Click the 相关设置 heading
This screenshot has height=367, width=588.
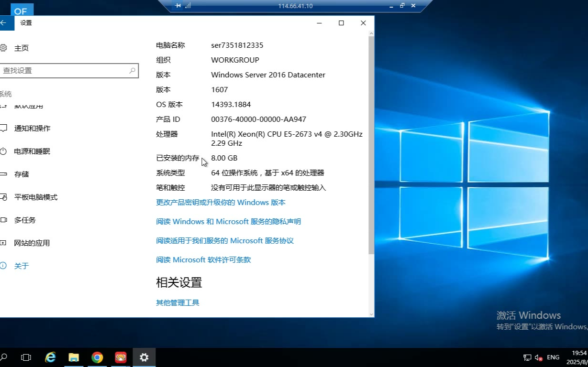click(179, 282)
